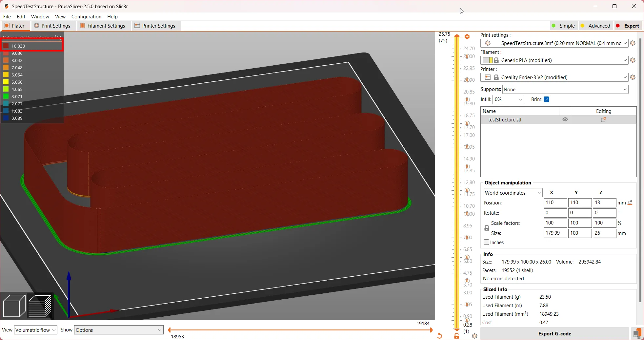
Task: Open the Configuration menu
Action: pos(86,17)
